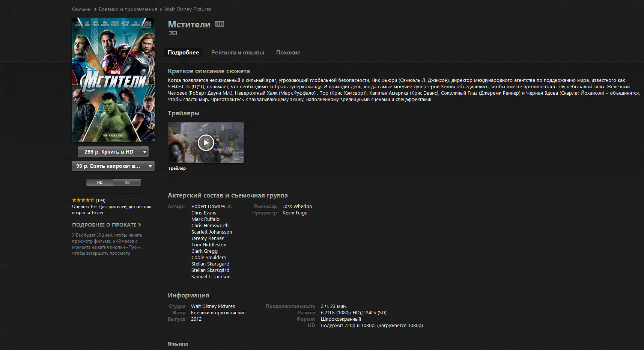Play the Avengers trailer video
Viewport: 644px width, 350px height.
point(206,143)
